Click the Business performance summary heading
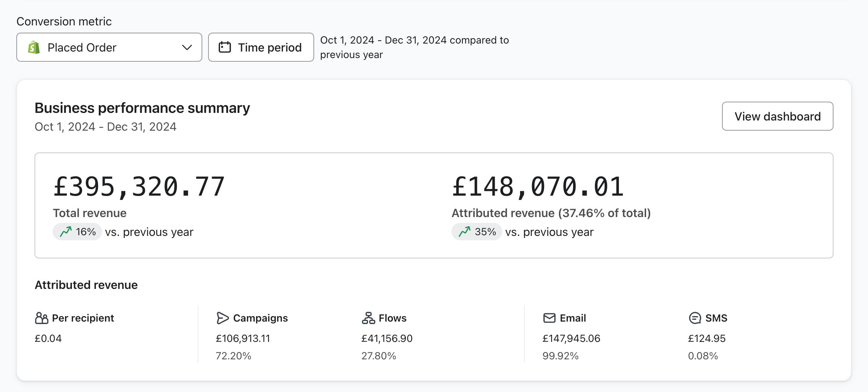This screenshot has height=392, width=868. point(142,108)
